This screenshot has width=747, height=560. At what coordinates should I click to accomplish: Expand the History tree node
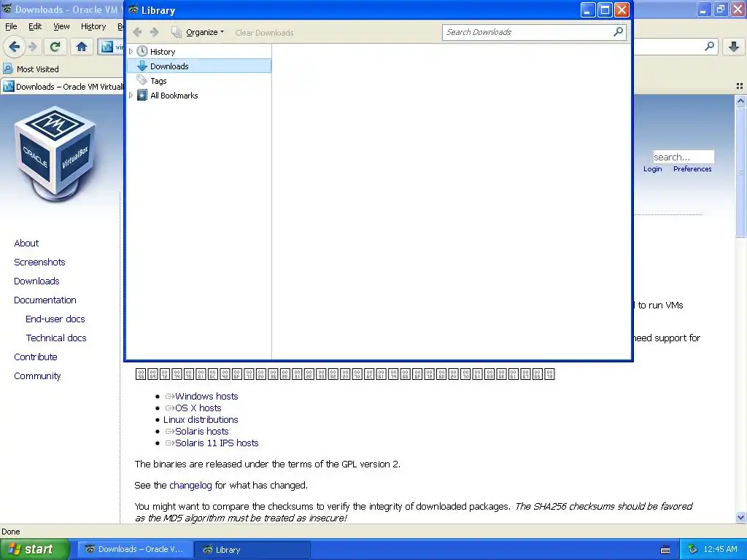click(131, 52)
